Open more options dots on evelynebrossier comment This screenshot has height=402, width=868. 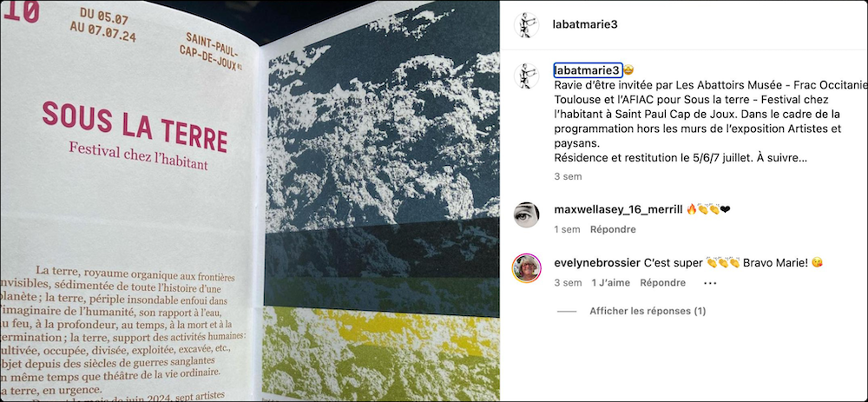710,283
